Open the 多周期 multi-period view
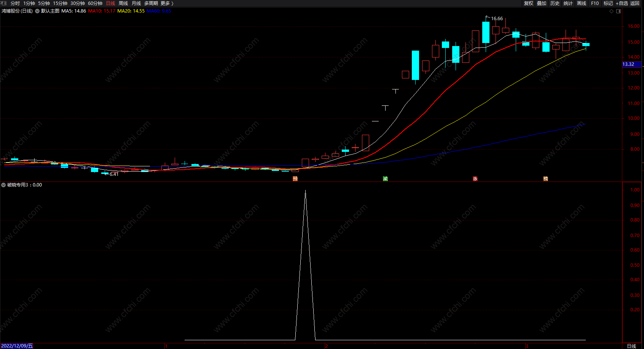This screenshot has height=349, width=644. (x=151, y=3)
